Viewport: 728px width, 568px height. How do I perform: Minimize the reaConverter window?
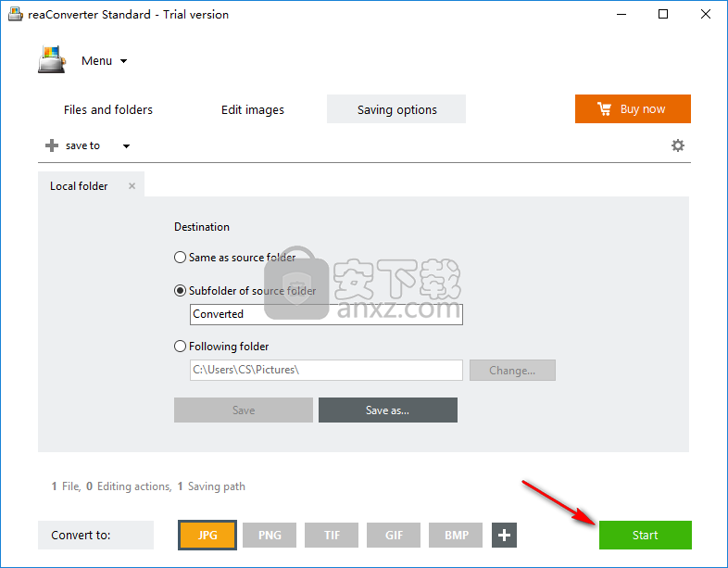click(621, 15)
